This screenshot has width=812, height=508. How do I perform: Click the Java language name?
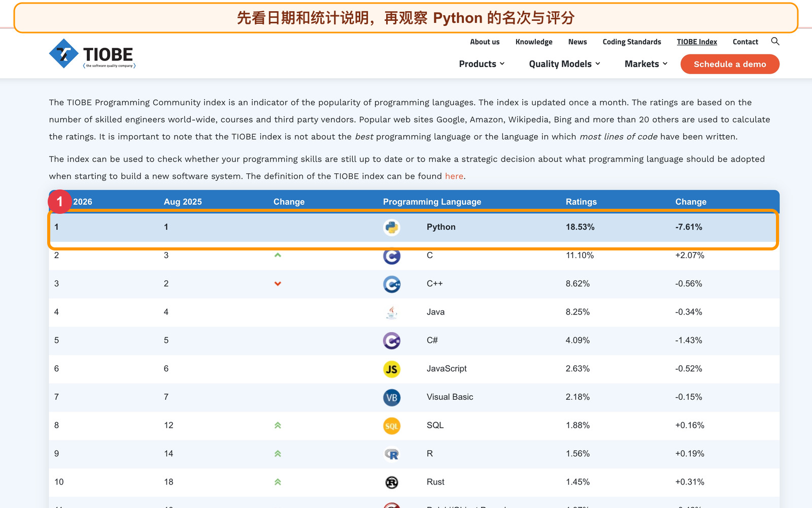[435, 312]
